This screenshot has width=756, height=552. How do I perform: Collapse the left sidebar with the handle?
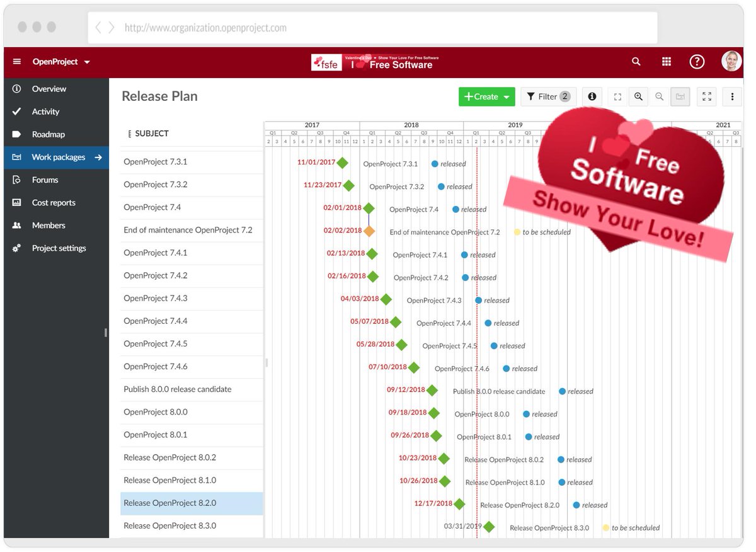[x=106, y=332]
